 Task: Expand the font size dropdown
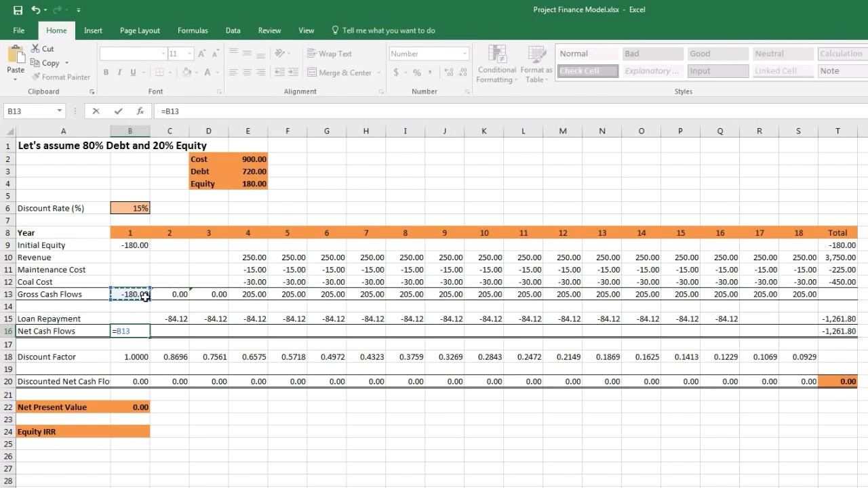[190, 54]
